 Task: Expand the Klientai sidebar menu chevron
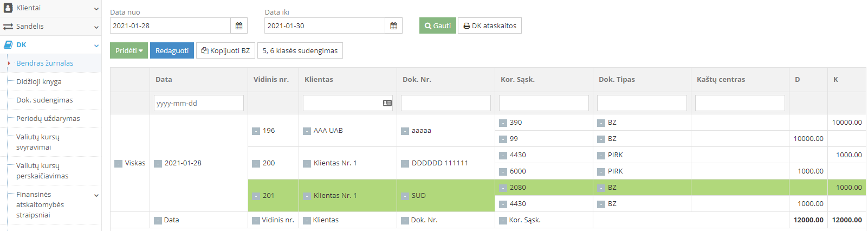pyautogui.click(x=96, y=9)
